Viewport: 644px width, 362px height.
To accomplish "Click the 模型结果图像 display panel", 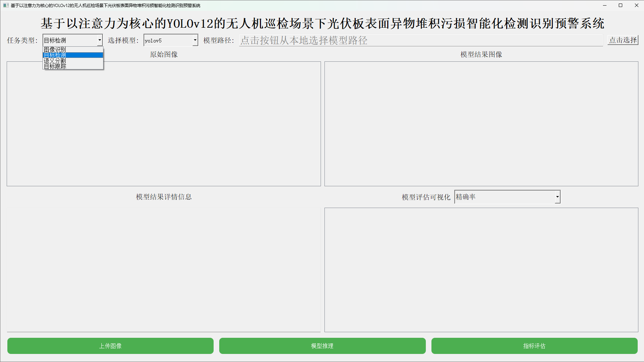I will tap(481, 124).
